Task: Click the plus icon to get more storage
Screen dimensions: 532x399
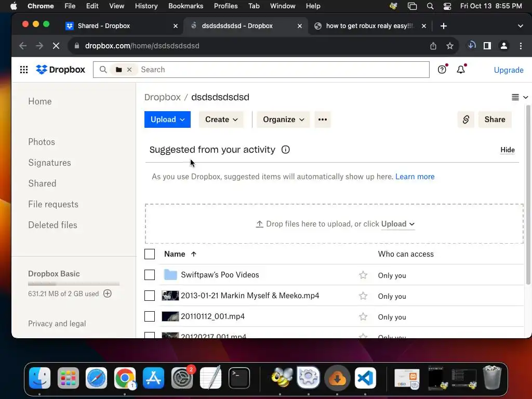Action: click(108, 294)
